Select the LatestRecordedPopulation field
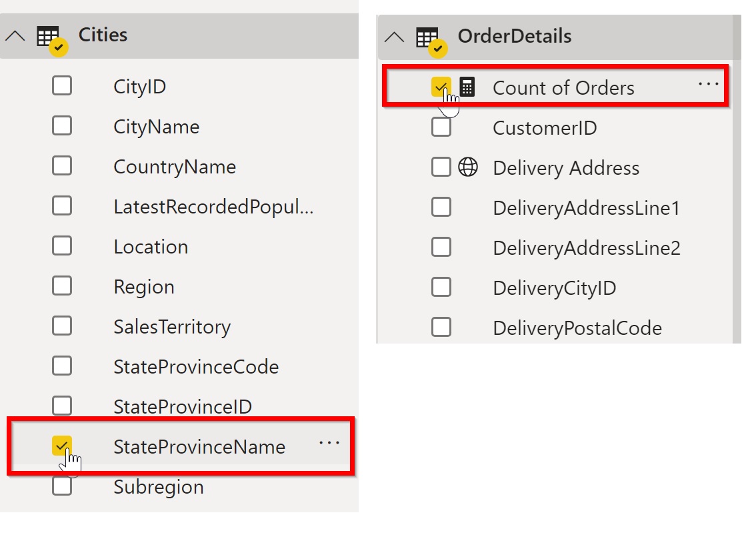The height and width of the screenshot is (557, 756). click(213, 207)
